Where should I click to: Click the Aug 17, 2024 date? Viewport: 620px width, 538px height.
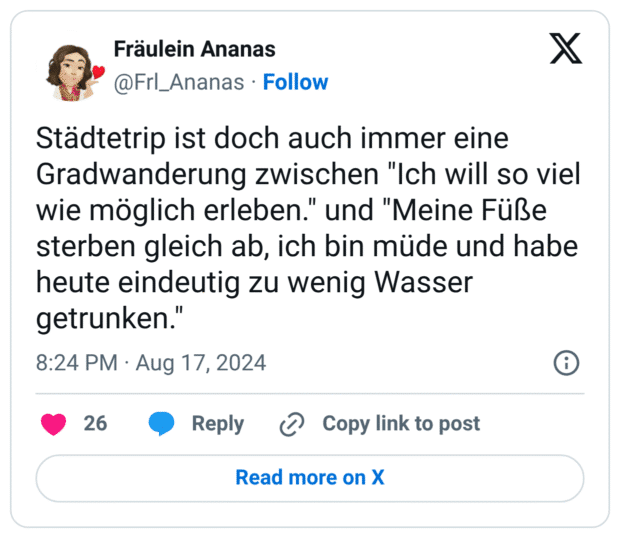[201, 363]
